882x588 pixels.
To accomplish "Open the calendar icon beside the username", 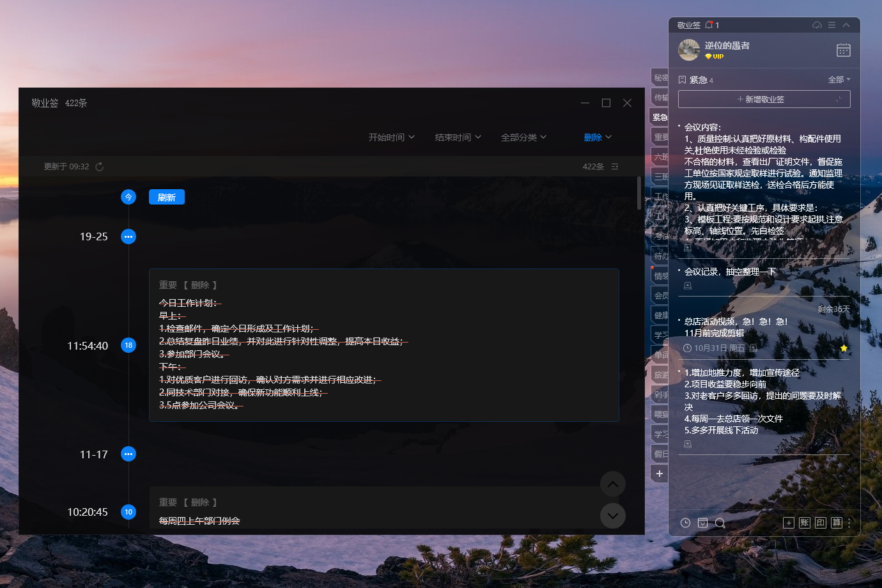I will tap(844, 50).
